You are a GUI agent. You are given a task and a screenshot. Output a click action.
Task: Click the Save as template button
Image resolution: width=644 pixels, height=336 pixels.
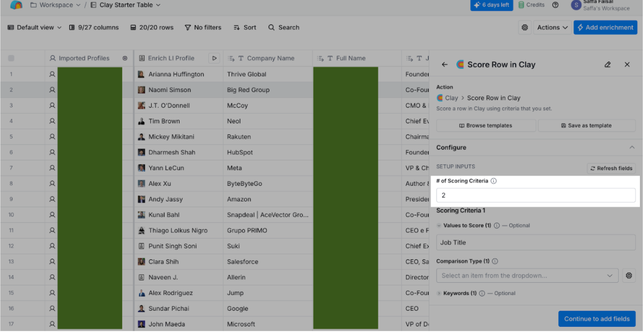[587, 125]
